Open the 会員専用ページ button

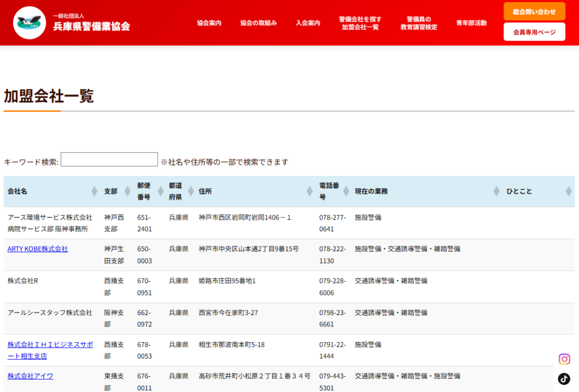click(x=534, y=32)
